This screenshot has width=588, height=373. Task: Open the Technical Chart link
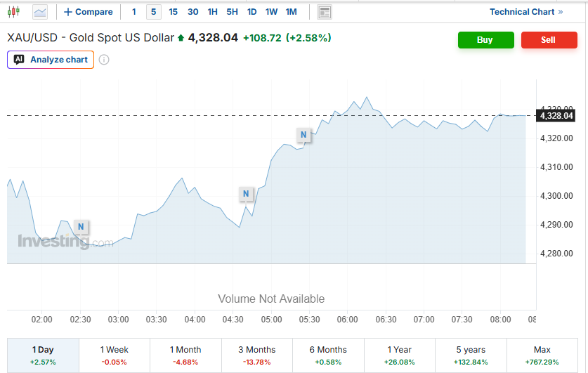coord(526,12)
